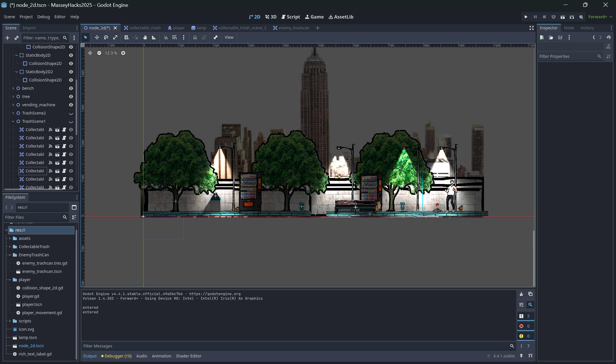The height and width of the screenshot is (364, 616).
Task: Activate the Ruler mode tool
Action: [x=154, y=37]
